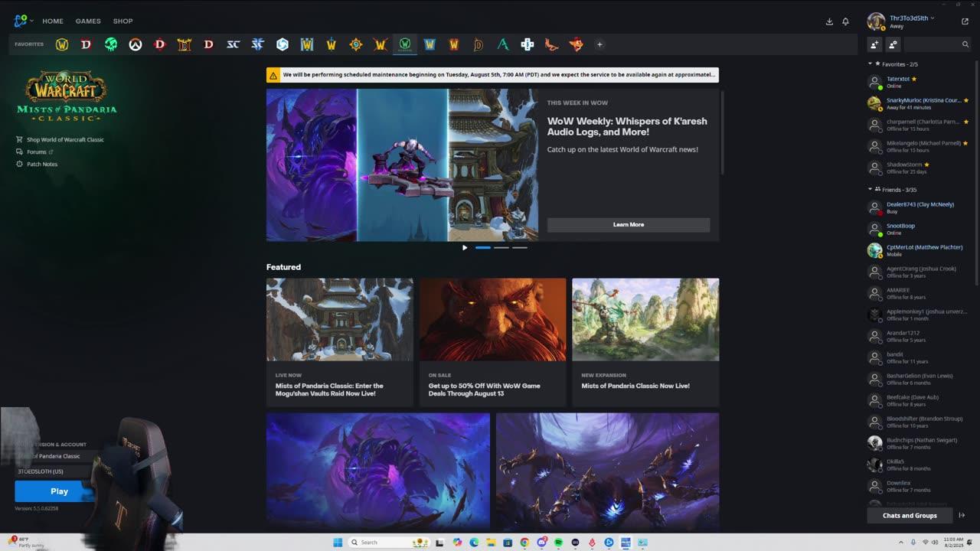Select the first carousel slide indicator
This screenshot has width=980, height=551.
coord(483,247)
